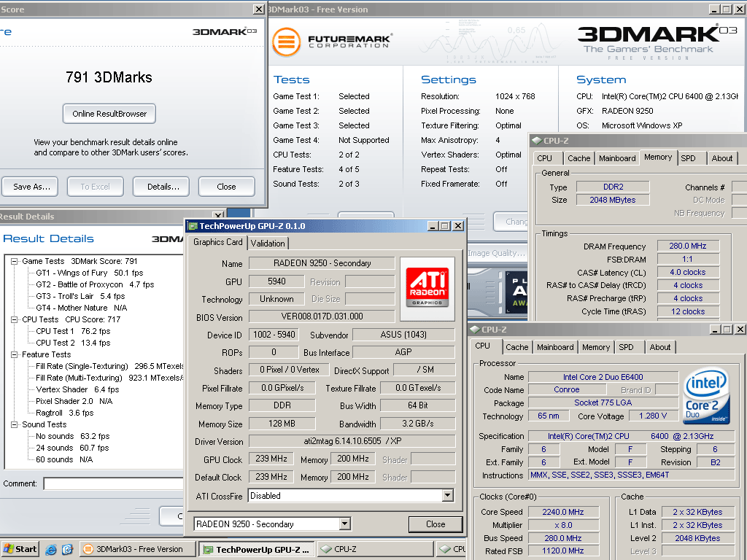Select GT4 - Mother Nature row
This screenshot has width=747, height=560.
[82, 308]
